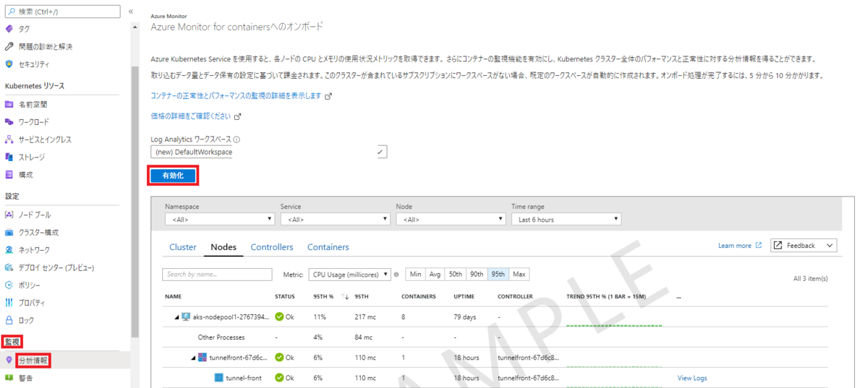Click the 検索 (Ctrl+/) search box
The width and height of the screenshot is (868, 388).
(x=63, y=12)
